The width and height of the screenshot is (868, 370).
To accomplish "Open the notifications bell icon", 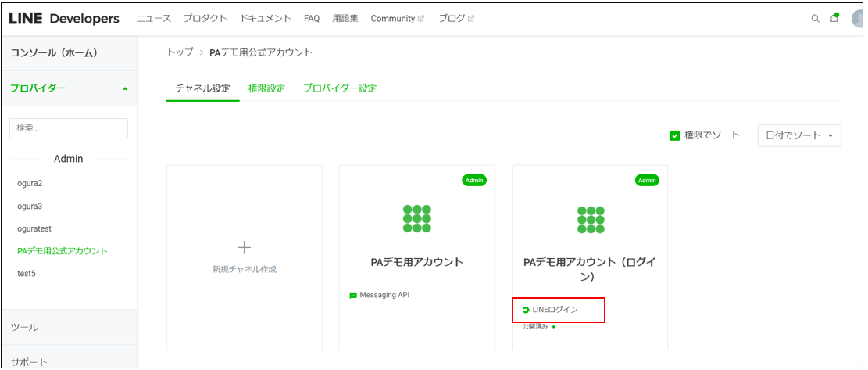I will pyautogui.click(x=834, y=18).
